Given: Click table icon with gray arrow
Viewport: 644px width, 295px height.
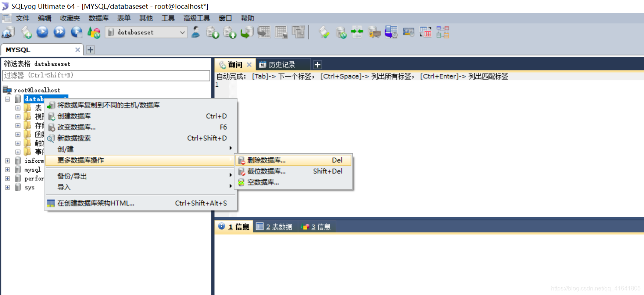Looking at the screenshot, I should coord(264,32).
